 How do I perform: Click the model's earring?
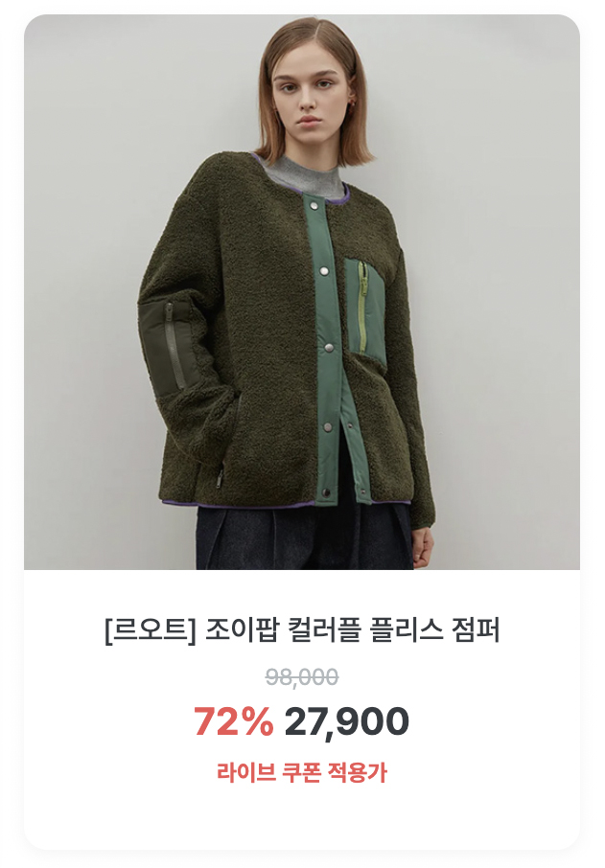(351, 104)
